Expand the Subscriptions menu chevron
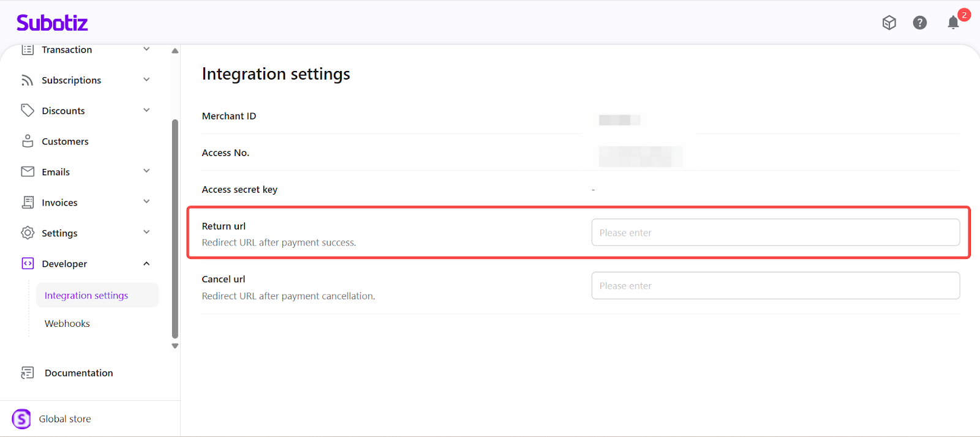Screen dimensions: 980x437 [x=146, y=80]
